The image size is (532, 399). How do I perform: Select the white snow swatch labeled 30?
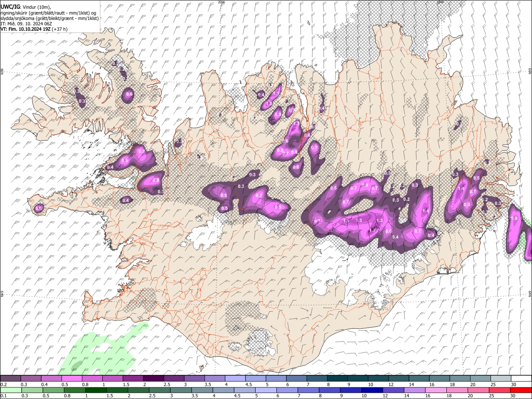522,378
